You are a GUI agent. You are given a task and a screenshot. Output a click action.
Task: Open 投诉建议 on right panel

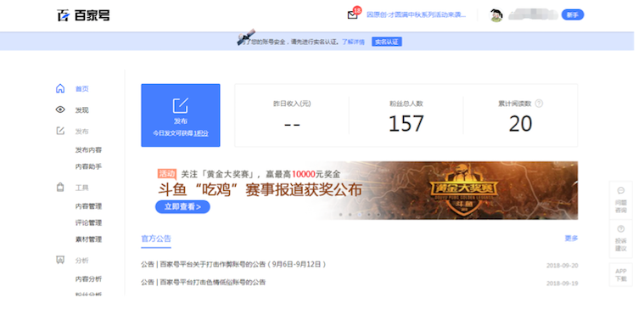point(621,239)
